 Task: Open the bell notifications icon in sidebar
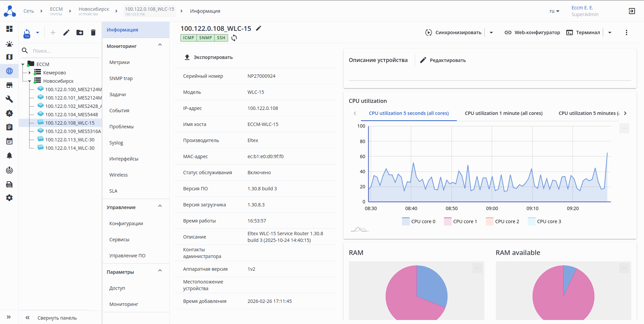[9, 155]
